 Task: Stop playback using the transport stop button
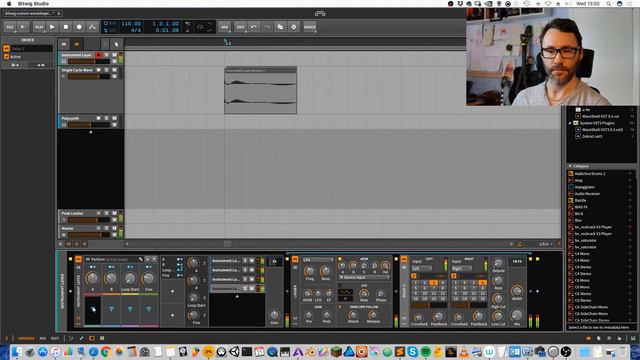click(66, 27)
